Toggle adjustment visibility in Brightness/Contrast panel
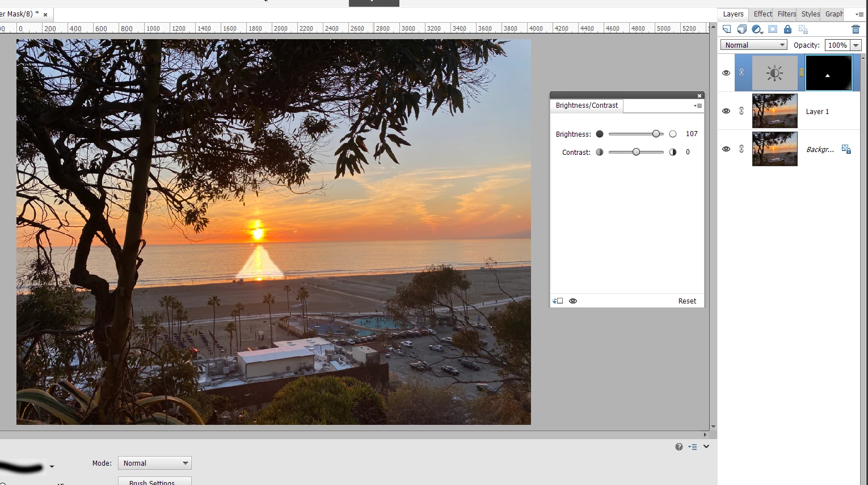868x485 pixels. point(573,301)
